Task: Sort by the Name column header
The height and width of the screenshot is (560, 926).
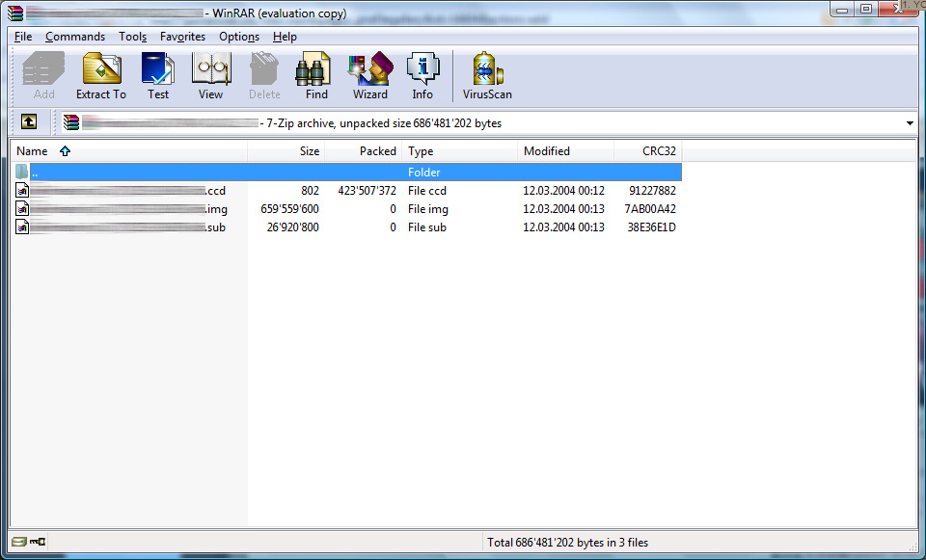Action: pyautogui.click(x=128, y=151)
